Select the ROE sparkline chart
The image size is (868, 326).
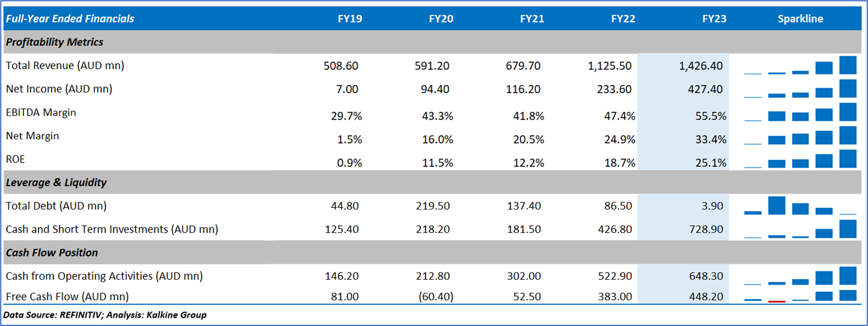[x=800, y=159]
